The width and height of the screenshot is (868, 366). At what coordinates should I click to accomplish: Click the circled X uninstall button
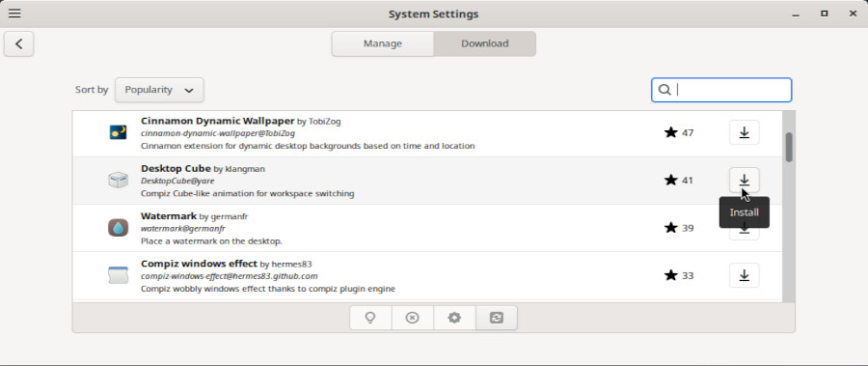tap(413, 318)
